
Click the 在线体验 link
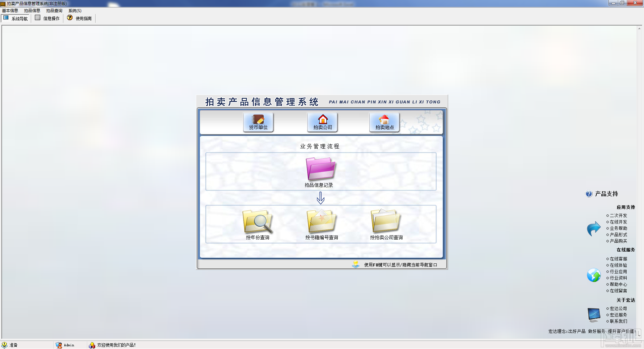click(618, 265)
